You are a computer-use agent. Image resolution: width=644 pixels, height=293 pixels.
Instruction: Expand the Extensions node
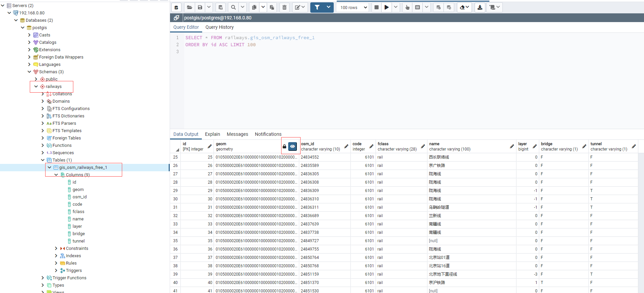(x=29, y=50)
